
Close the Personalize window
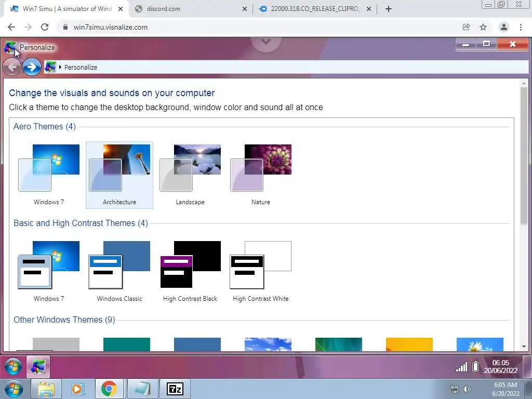pos(513,44)
